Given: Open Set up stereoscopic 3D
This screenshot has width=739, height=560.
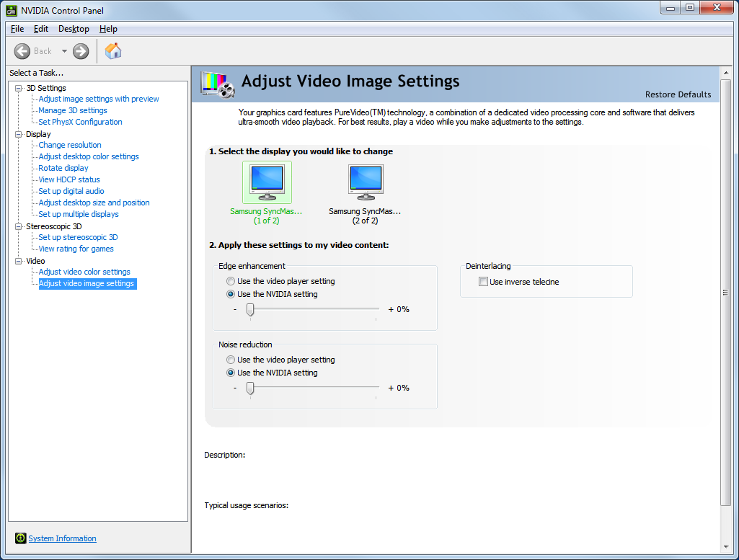Looking at the screenshot, I should (78, 237).
